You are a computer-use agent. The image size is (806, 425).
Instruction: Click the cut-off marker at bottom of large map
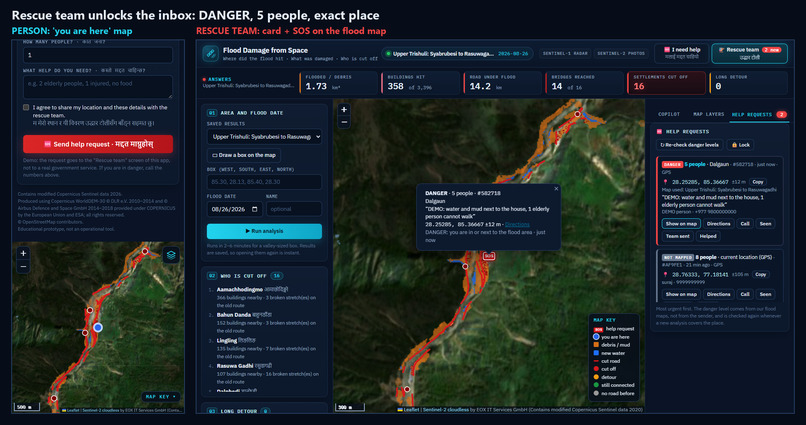click(407, 390)
